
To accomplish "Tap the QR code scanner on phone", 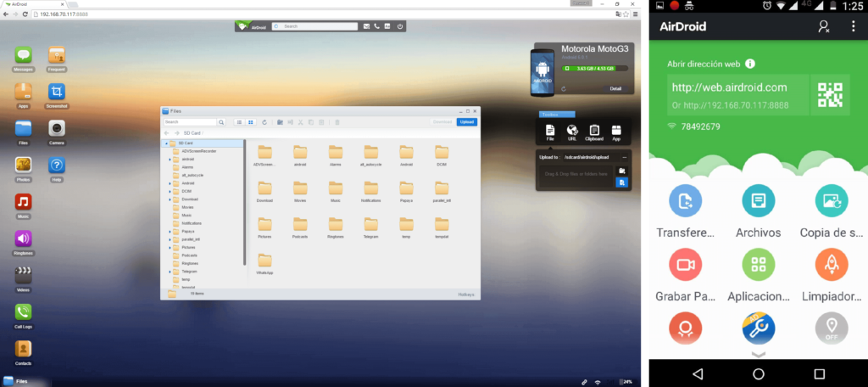I will [x=830, y=95].
